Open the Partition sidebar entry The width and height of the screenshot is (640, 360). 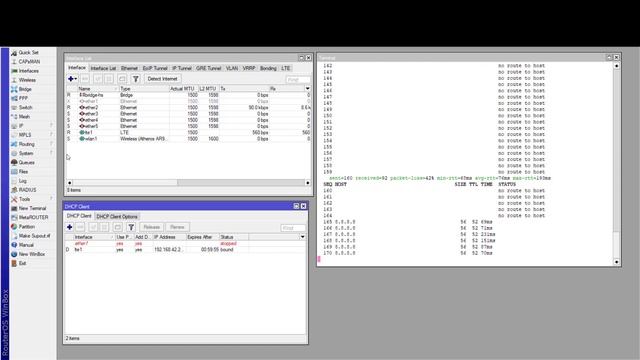(x=27, y=227)
